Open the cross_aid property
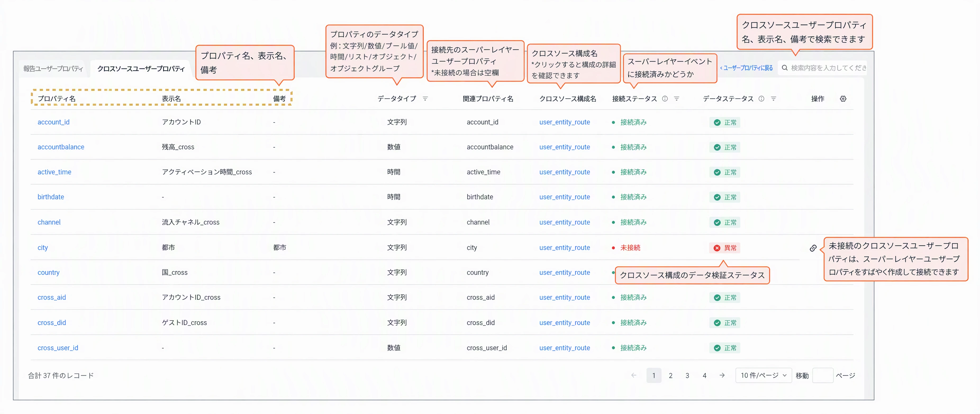The height and width of the screenshot is (414, 980). 51,298
